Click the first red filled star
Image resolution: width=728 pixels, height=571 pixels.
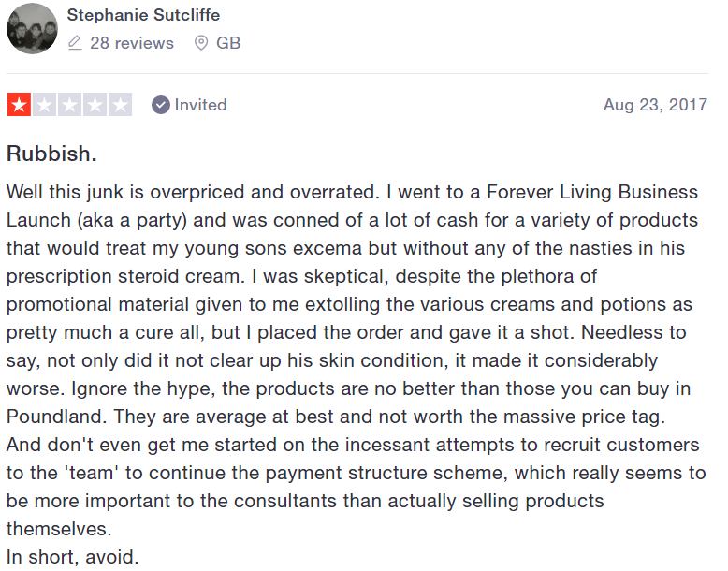[x=19, y=105]
